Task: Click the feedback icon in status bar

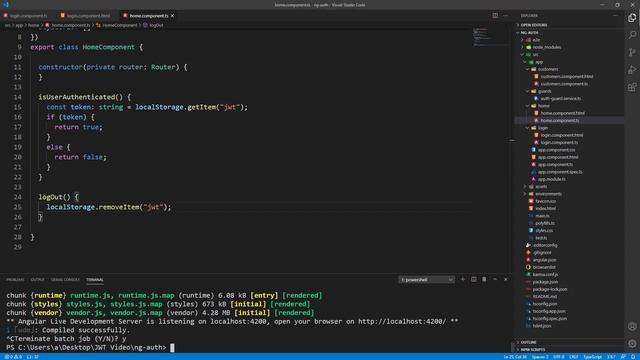Action: click(623, 357)
